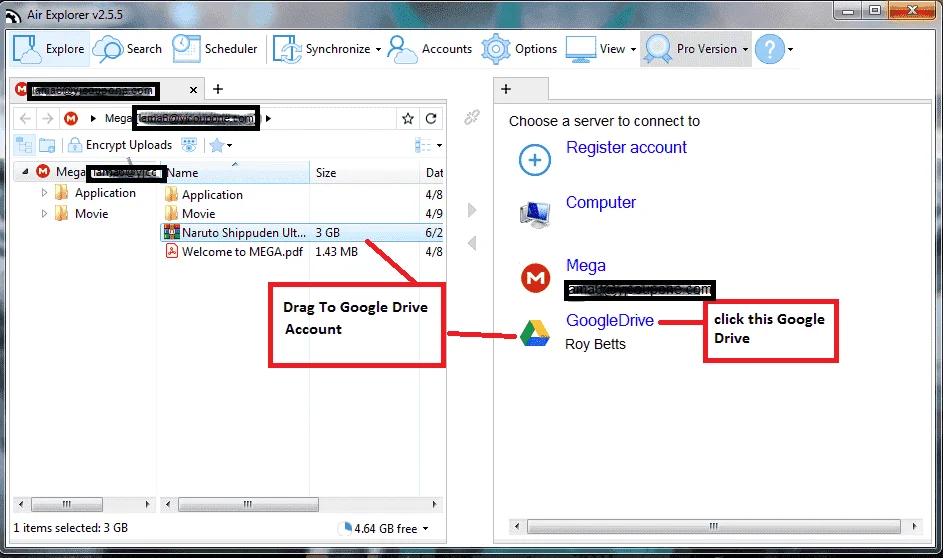Click the GoogleDrive link
Image resolution: width=943 pixels, height=558 pixels.
click(609, 320)
